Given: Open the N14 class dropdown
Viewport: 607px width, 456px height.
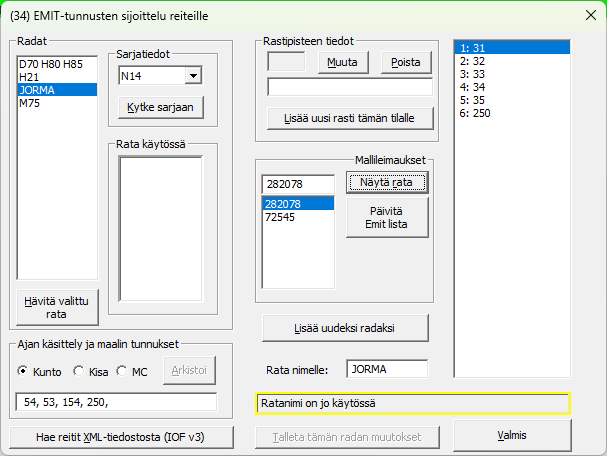Looking at the screenshot, I should tap(193, 76).
